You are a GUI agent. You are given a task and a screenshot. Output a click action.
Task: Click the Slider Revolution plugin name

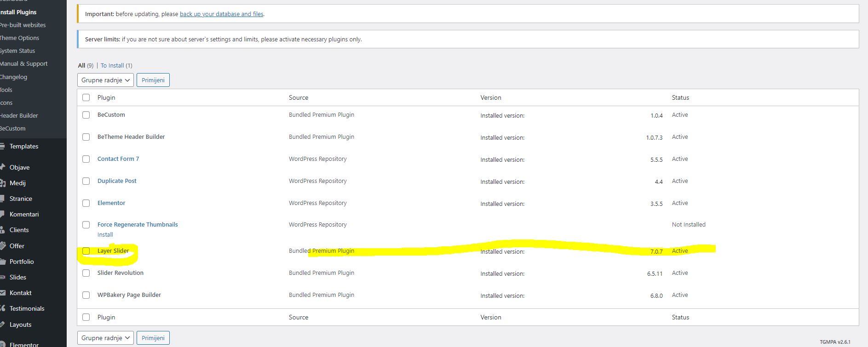click(121, 273)
